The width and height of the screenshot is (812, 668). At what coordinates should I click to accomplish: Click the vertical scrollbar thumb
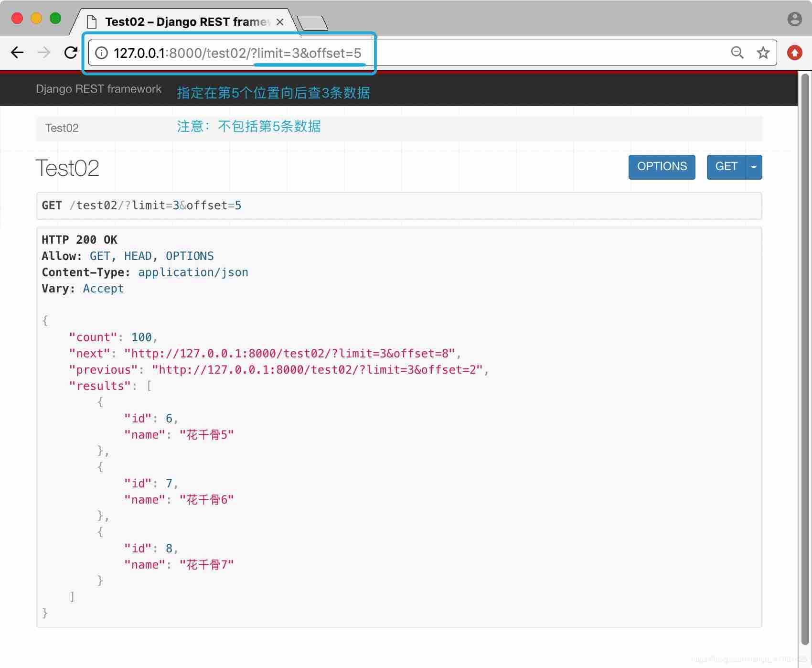pos(805,358)
